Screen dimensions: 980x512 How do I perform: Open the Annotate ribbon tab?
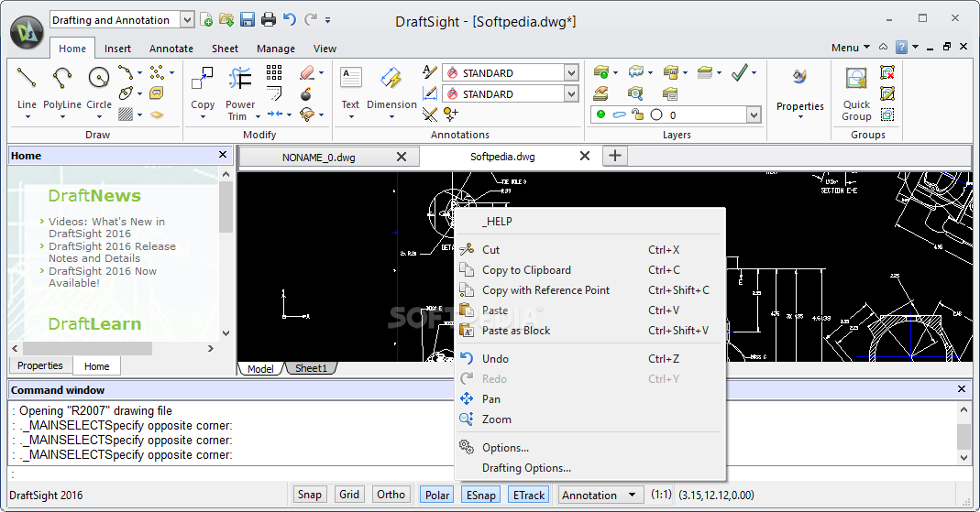171,48
